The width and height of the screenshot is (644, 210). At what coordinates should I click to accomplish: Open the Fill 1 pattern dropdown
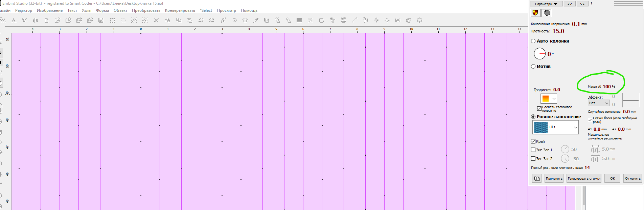556,127
